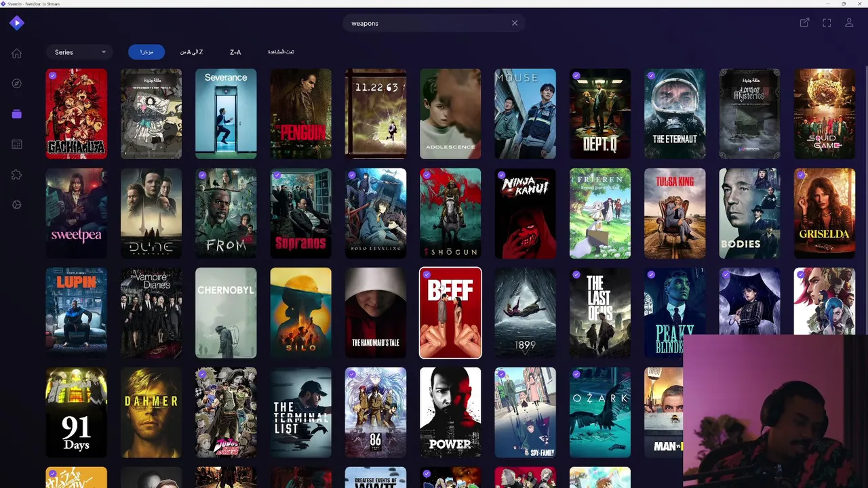Open the Sweetpea poster

(76, 213)
